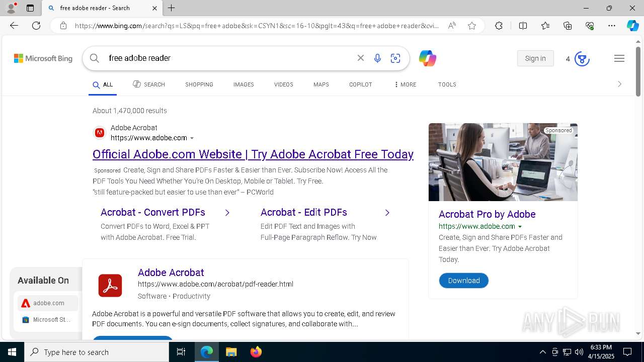Open user profile icon in title bar
This screenshot has width=644, height=362.
click(11, 8)
